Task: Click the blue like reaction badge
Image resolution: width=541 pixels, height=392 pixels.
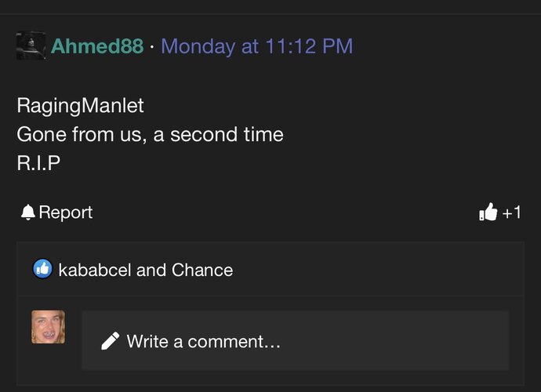Action: 42,269
